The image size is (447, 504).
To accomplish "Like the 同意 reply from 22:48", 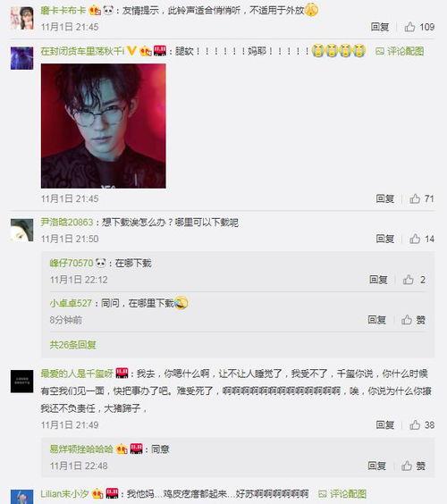I will (413, 466).
